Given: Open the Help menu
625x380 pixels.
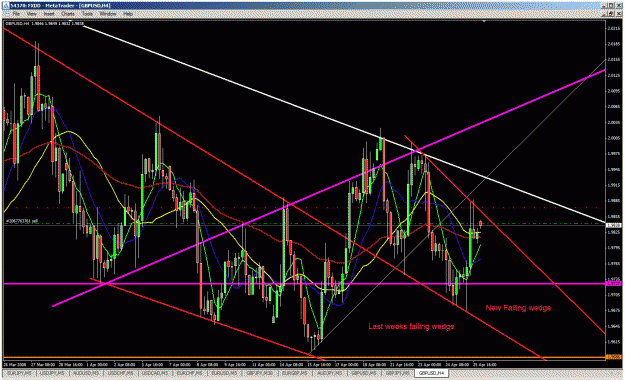Looking at the screenshot, I should click(x=128, y=14).
